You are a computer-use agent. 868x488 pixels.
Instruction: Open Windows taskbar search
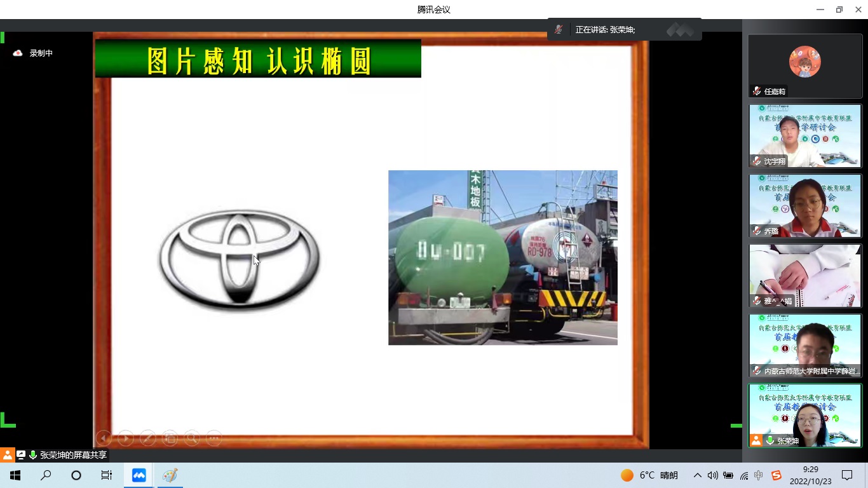click(x=46, y=475)
